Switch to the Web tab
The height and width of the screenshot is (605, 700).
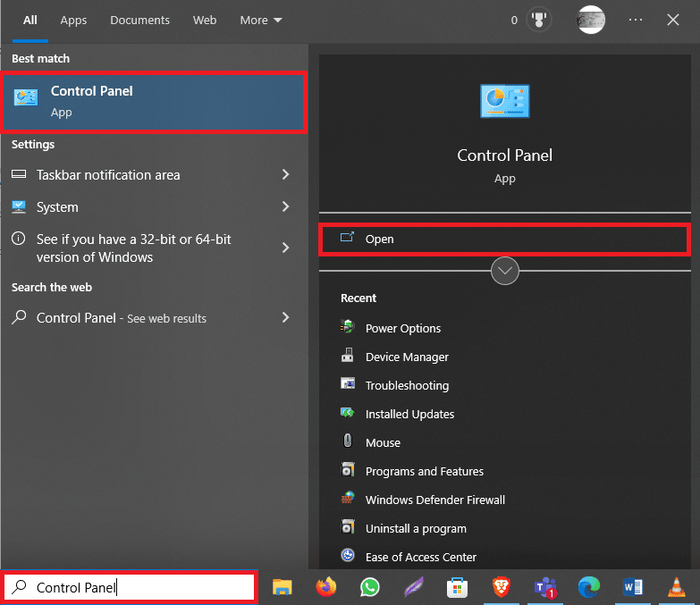click(205, 20)
